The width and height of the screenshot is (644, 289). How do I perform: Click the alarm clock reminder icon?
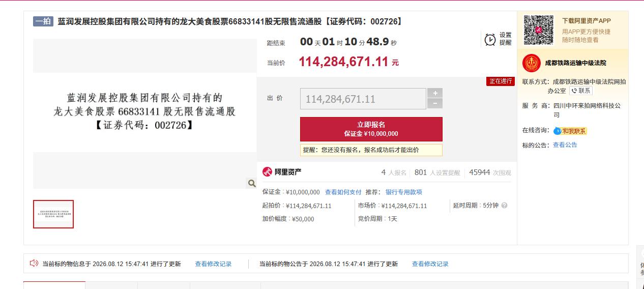490,40
